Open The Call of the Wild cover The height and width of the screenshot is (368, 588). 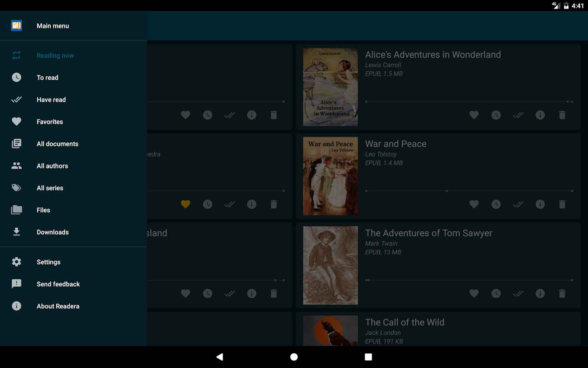coord(330,330)
